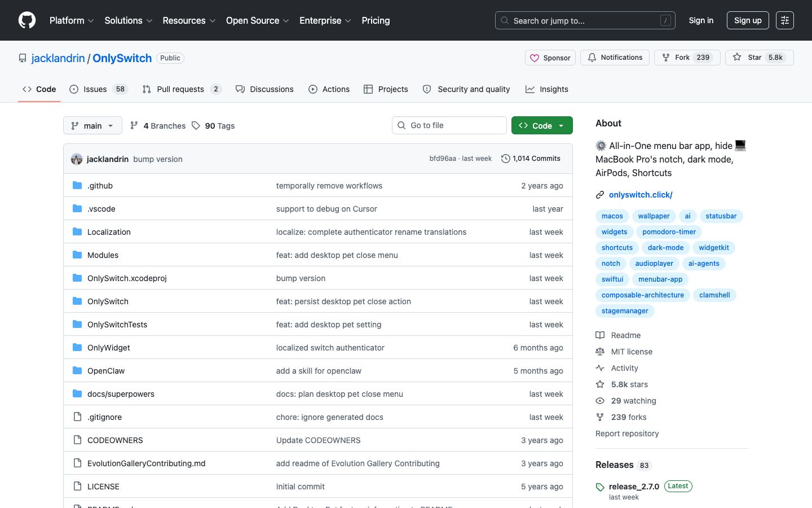Click the LICENSE file icon
Viewport: 812px width, 508px height.
pos(77,486)
